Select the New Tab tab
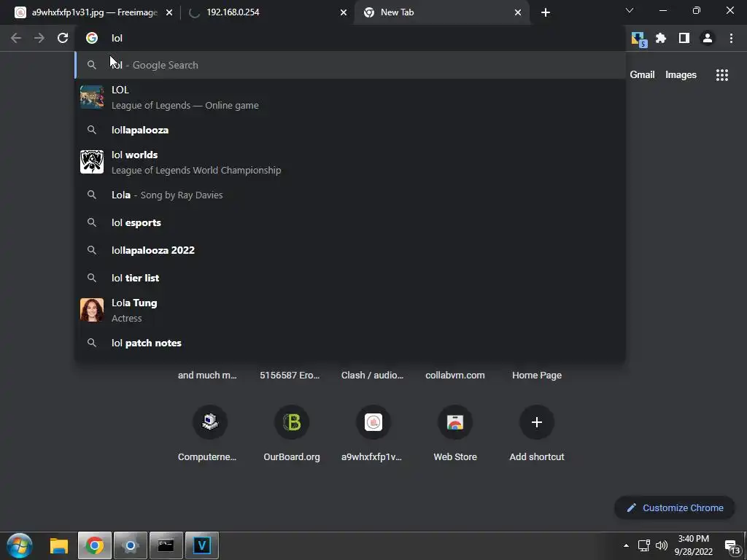 [441, 12]
